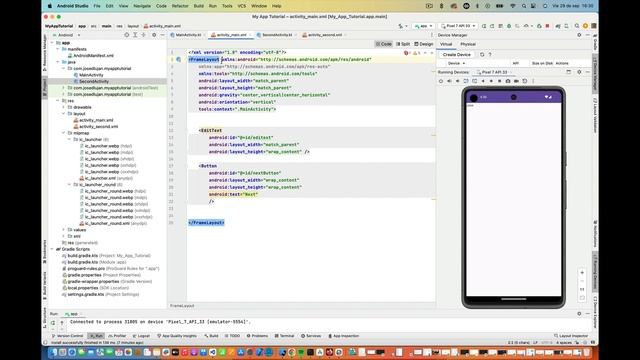
Task: Open Layout Inspector from status bar
Action: click(x=571, y=336)
